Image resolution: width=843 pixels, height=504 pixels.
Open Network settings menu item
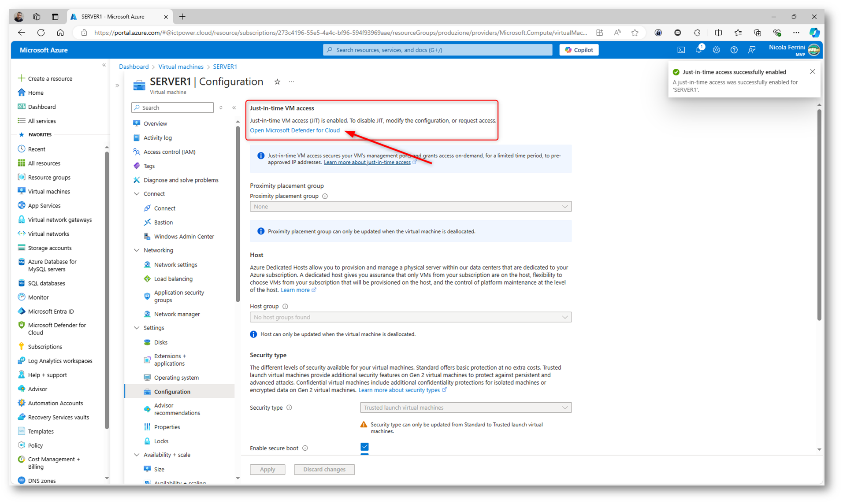175,265
